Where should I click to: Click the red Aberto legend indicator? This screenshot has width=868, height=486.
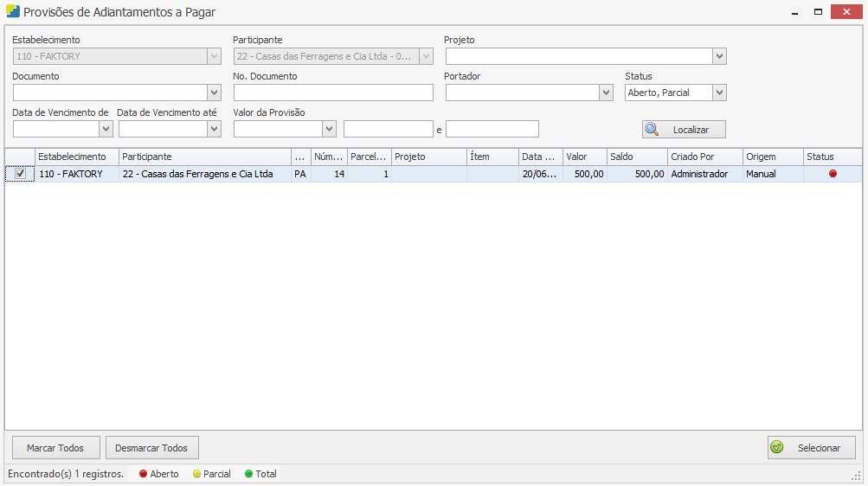pos(144,474)
